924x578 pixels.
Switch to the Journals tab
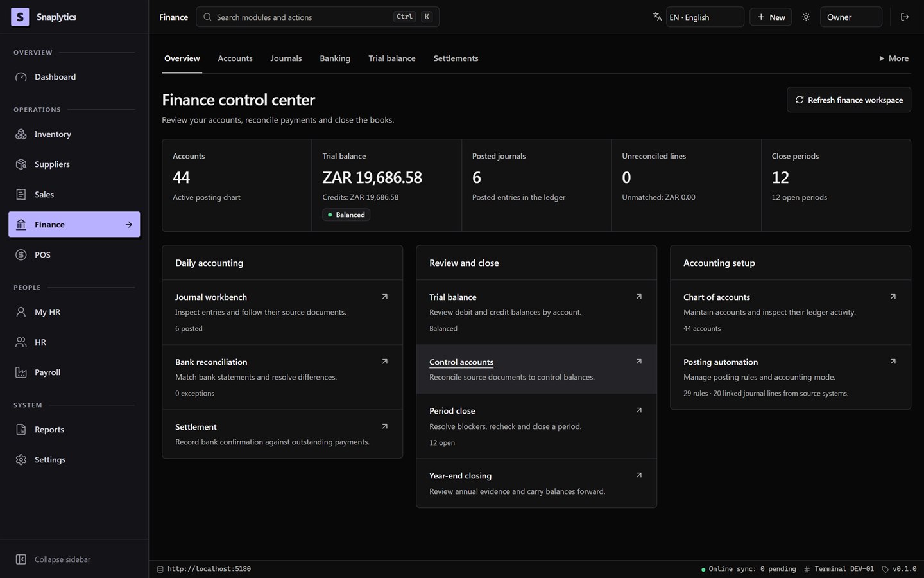coord(286,58)
